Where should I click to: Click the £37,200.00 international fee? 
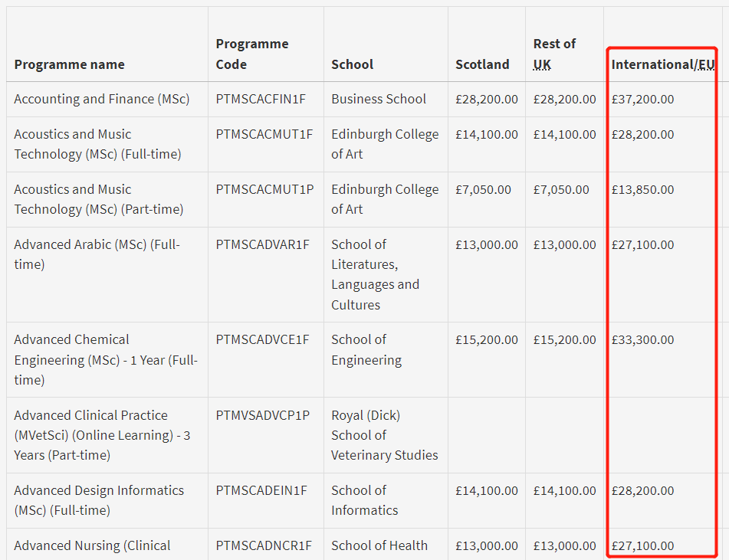tap(642, 99)
